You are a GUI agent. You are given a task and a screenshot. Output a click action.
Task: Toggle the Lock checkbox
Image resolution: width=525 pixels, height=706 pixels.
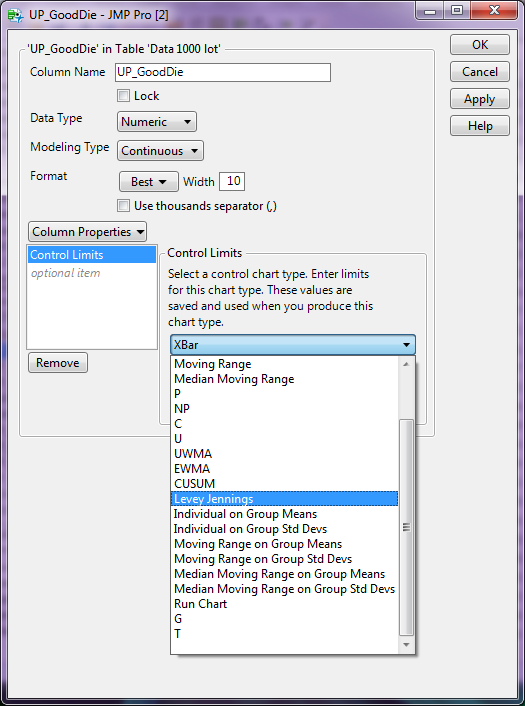click(x=123, y=95)
